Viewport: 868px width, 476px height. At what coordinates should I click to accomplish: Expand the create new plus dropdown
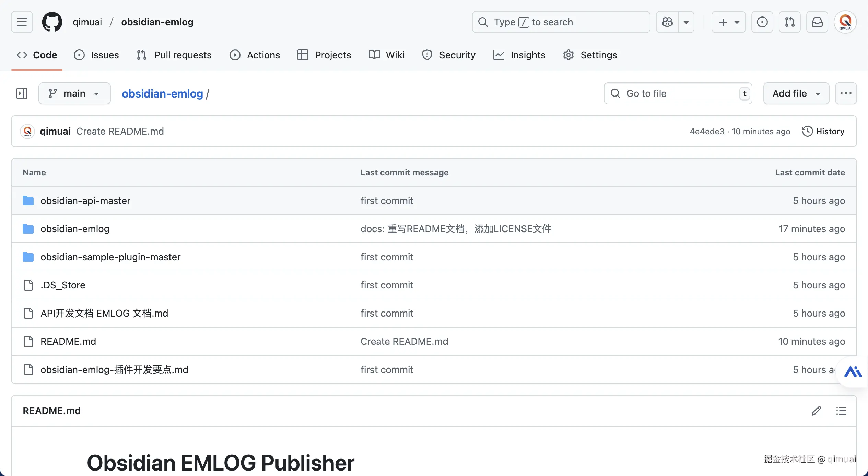point(728,22)
